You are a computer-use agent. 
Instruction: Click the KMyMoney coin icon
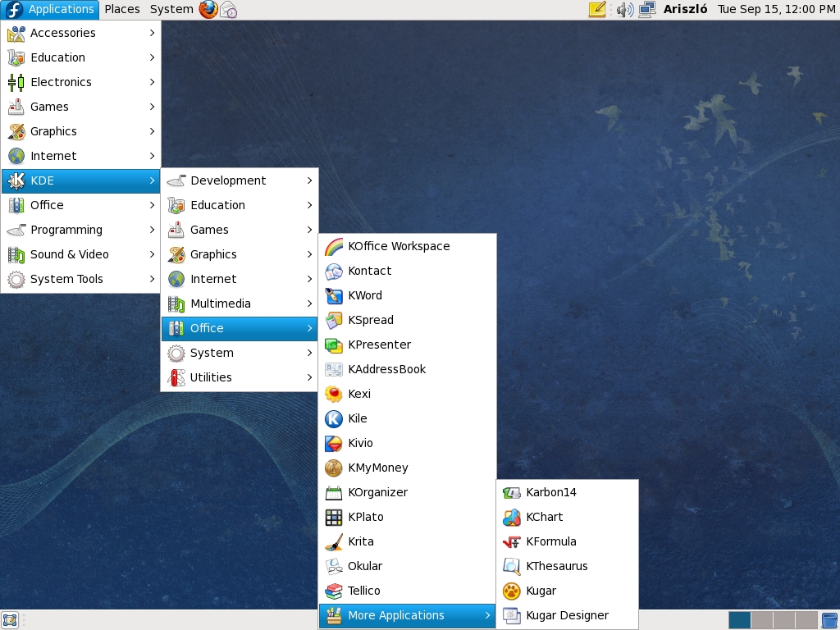coord(334,468)
